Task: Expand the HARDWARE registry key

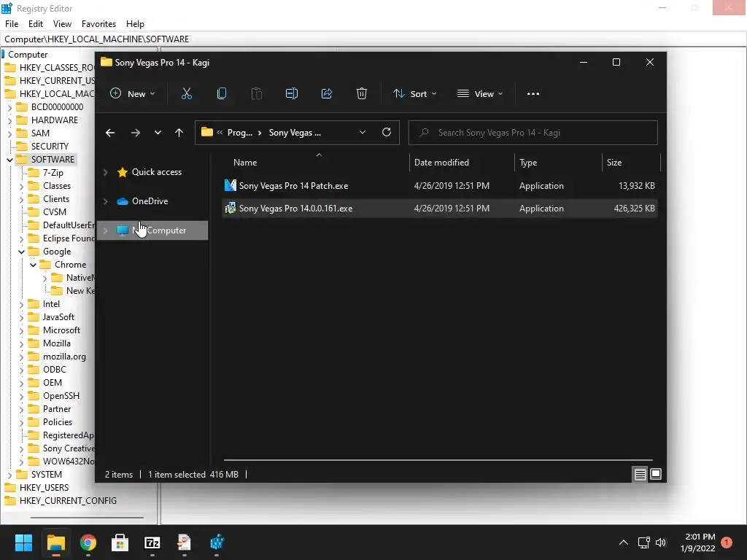Action: click(9, 120)
